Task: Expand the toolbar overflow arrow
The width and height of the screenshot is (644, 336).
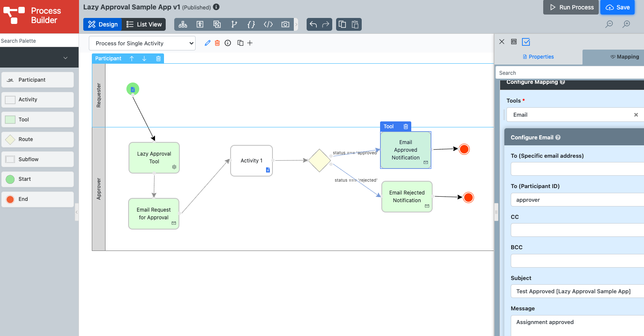Action: tap(296, 24)
